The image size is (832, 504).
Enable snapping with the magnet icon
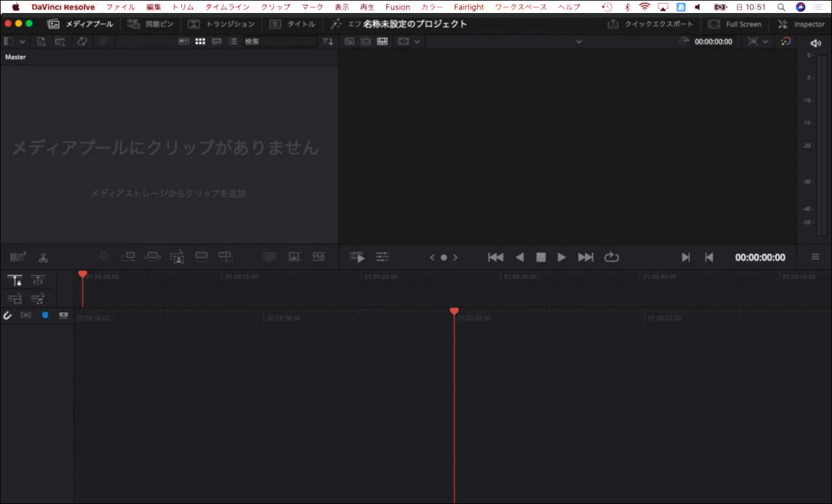[8, 316]
